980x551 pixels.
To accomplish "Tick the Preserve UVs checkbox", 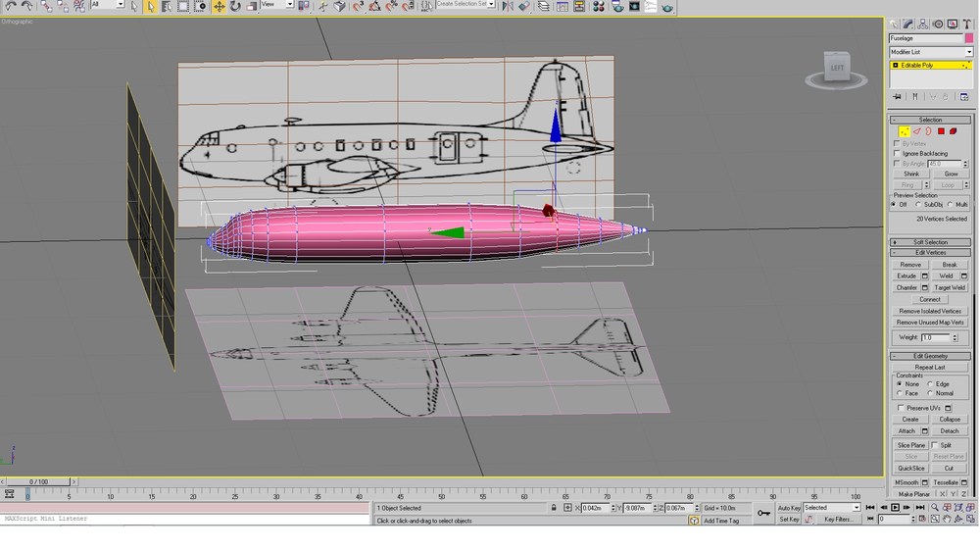I will [901, 408].
